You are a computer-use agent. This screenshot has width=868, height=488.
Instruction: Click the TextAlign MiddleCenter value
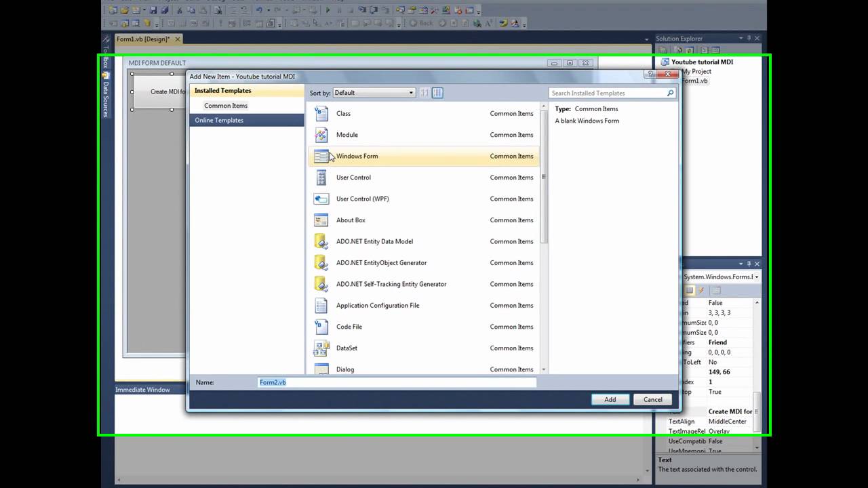tap(727, 422)
